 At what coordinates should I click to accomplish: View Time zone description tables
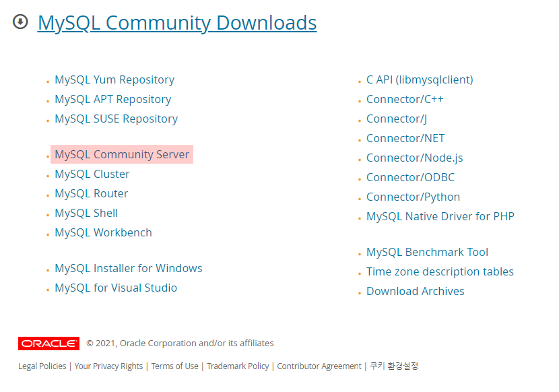440,272
